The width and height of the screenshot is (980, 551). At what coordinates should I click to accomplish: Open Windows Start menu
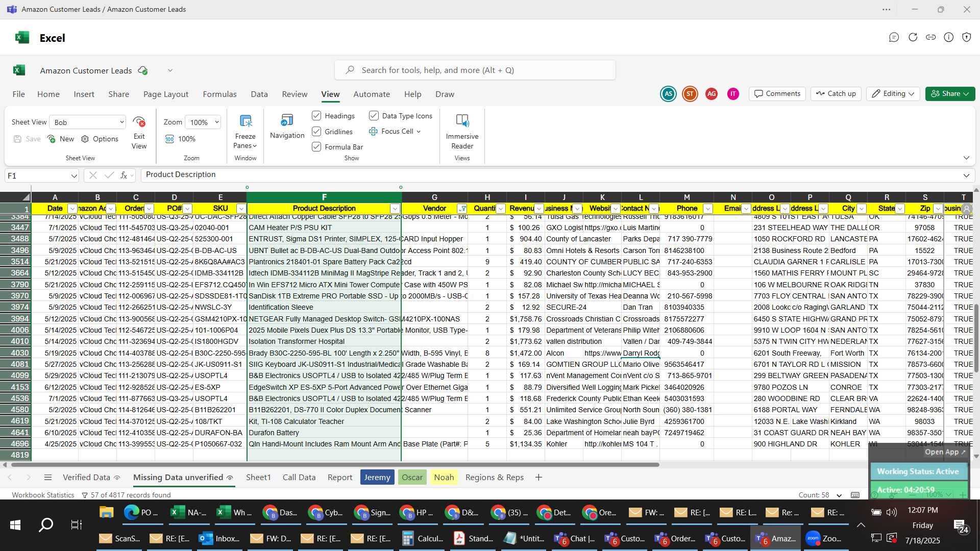click(x=15, y=524)
